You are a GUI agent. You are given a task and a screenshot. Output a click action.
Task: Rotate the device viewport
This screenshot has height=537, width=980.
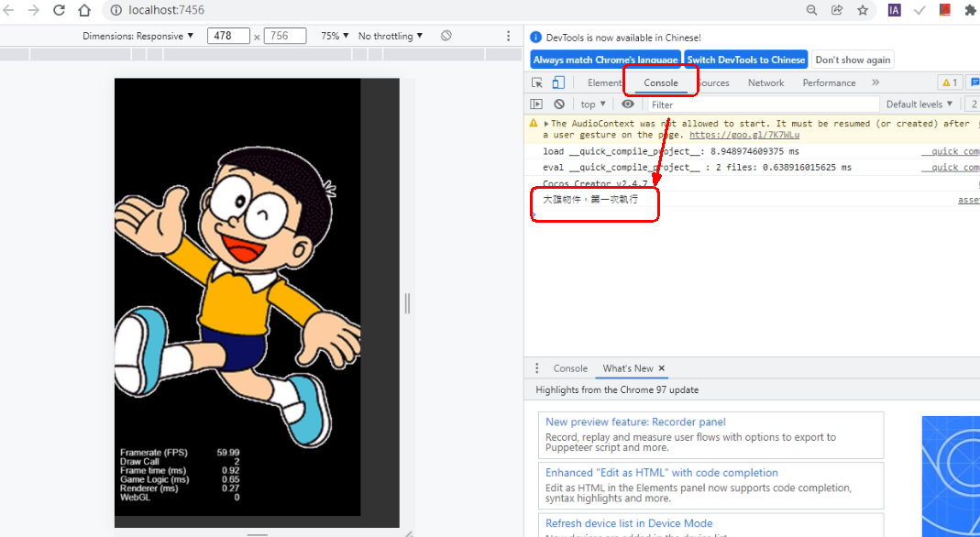[446, 37]
